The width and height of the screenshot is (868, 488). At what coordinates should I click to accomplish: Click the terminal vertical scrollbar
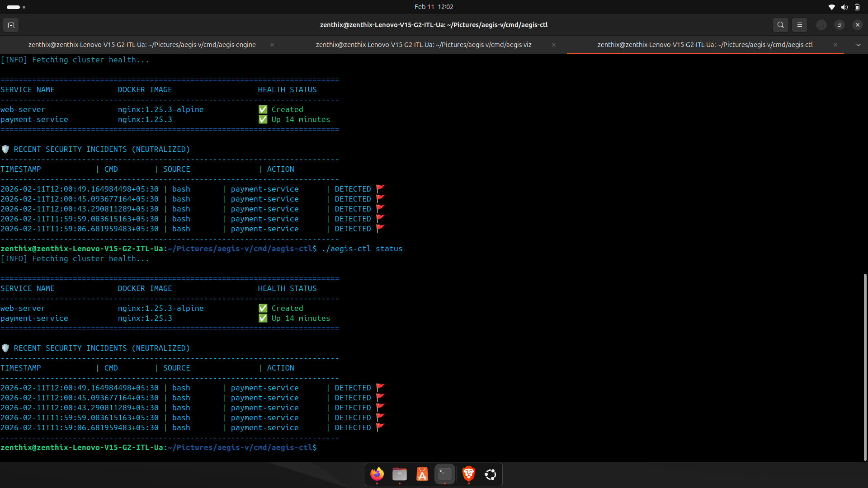tap(865, 366)
